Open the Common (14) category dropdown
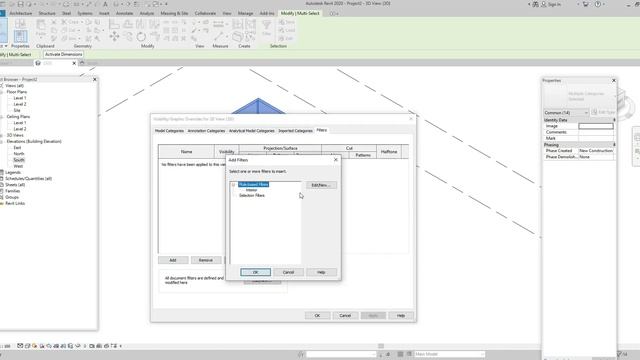This screenshot has height=360, width=640. [x=566, y=112]
